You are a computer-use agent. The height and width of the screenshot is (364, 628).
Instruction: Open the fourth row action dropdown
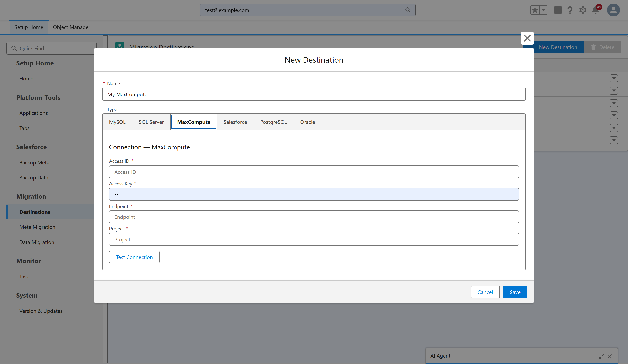(614, 115)
